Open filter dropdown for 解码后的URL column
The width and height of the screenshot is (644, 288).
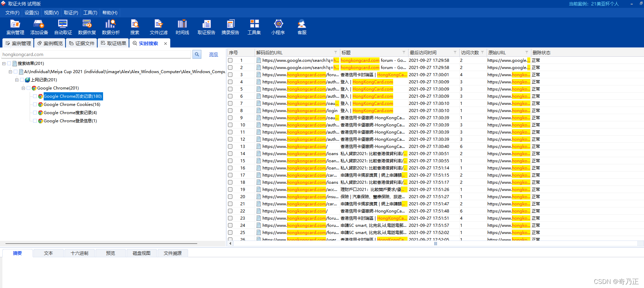(x=336, y=52)
